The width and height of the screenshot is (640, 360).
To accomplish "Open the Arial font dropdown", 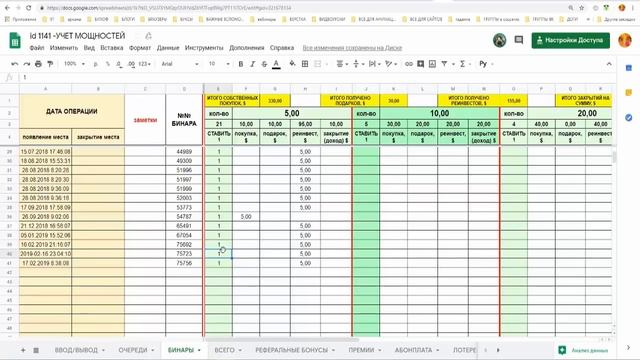I will coord(180,64).
